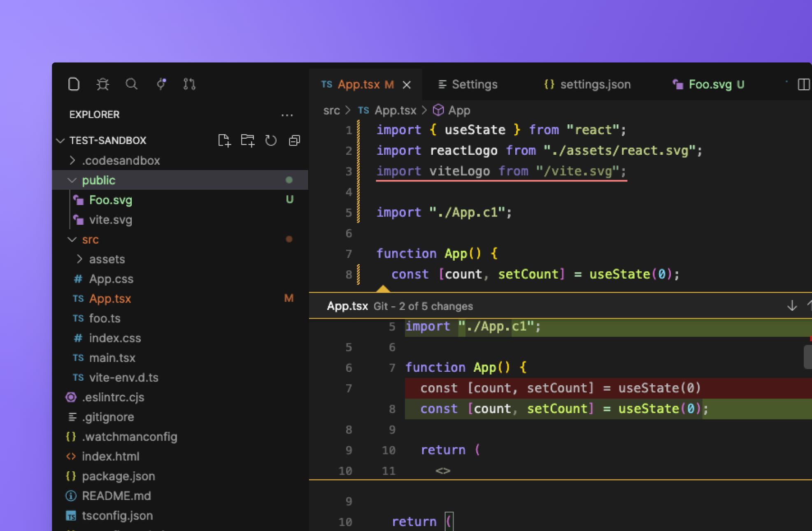Toggle the split editor icon top right
Screen dimensions: 812x531
(803, 84)
